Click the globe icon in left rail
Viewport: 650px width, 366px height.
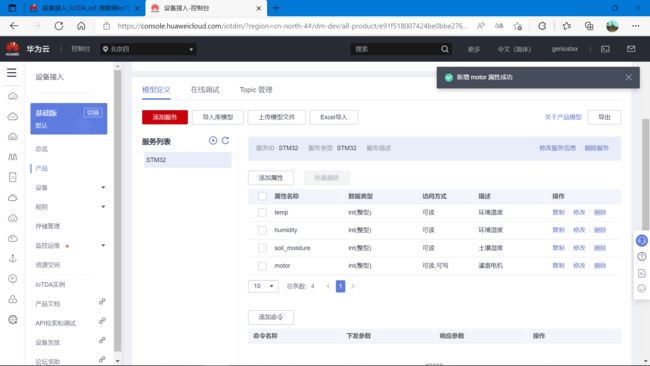pyautogui.click(x=13, y=320)
